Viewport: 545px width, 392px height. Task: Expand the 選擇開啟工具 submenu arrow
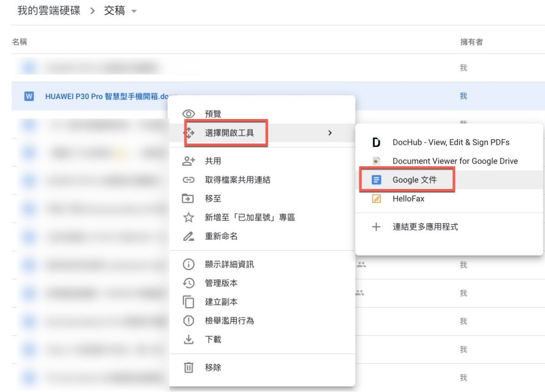tap(330, 133)
